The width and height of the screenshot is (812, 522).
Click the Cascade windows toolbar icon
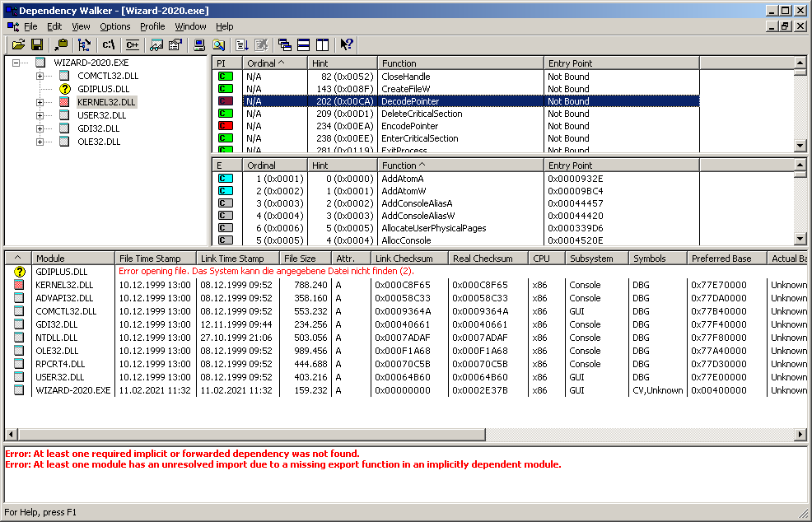click(x=285, y=44)
